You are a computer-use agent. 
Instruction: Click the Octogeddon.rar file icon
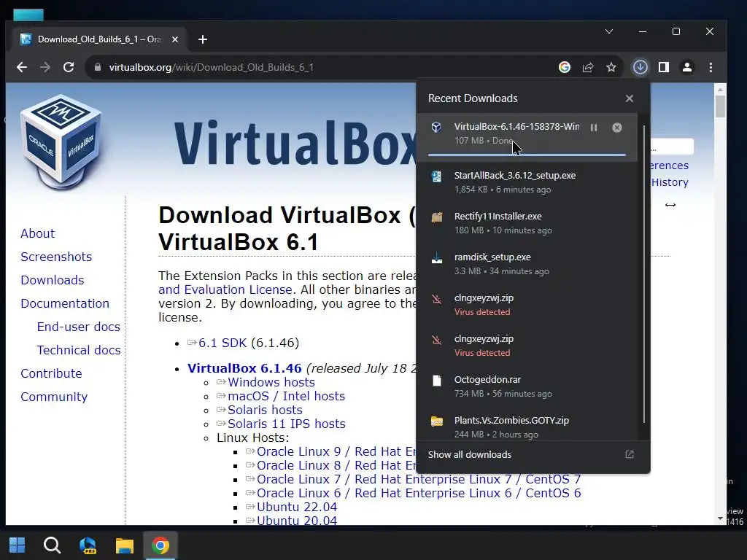click(437, 381)
